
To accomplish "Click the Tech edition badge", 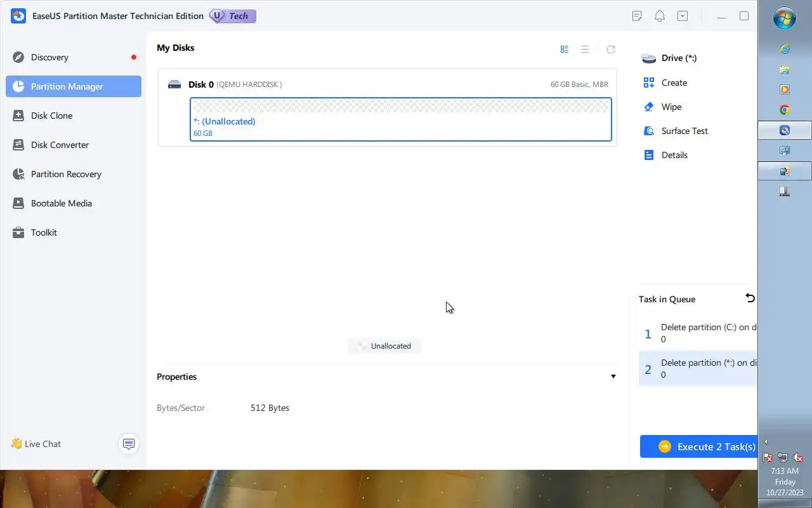I will coord(232,16).
